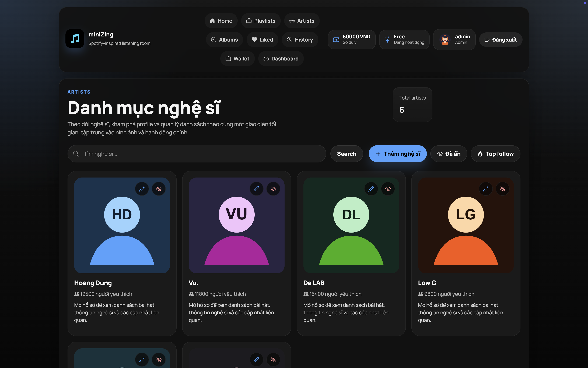
Task: Focus the Tìm nghệ sĩ search field
Action: pos(197,154)
